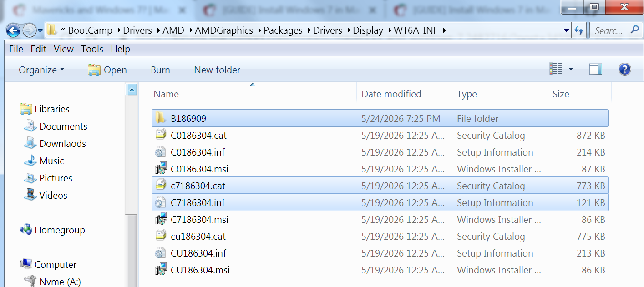Navigate to Display in the address bar

click(368, 30)
